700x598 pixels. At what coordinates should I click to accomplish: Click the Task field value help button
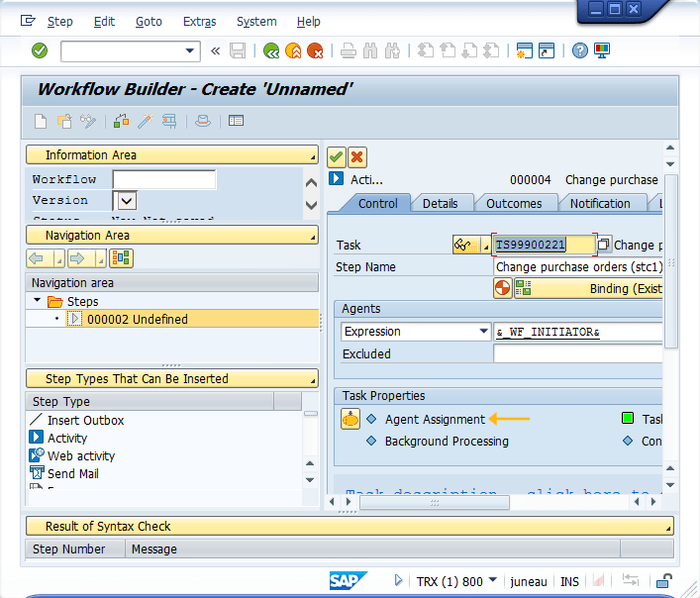coord(603,245)
